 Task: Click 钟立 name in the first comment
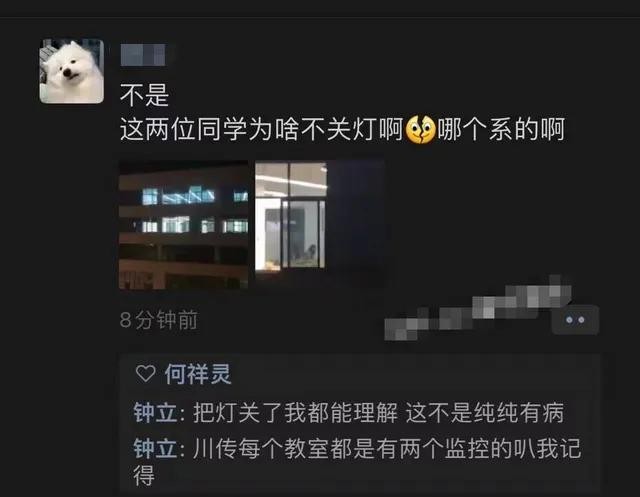(156, 413)
